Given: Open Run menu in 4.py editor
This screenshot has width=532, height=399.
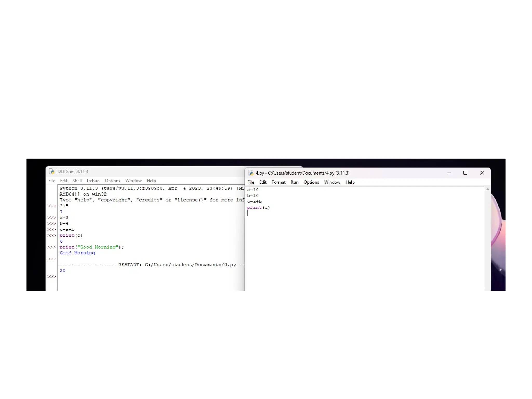Looking at the screenshot, I should click(294, 182).
